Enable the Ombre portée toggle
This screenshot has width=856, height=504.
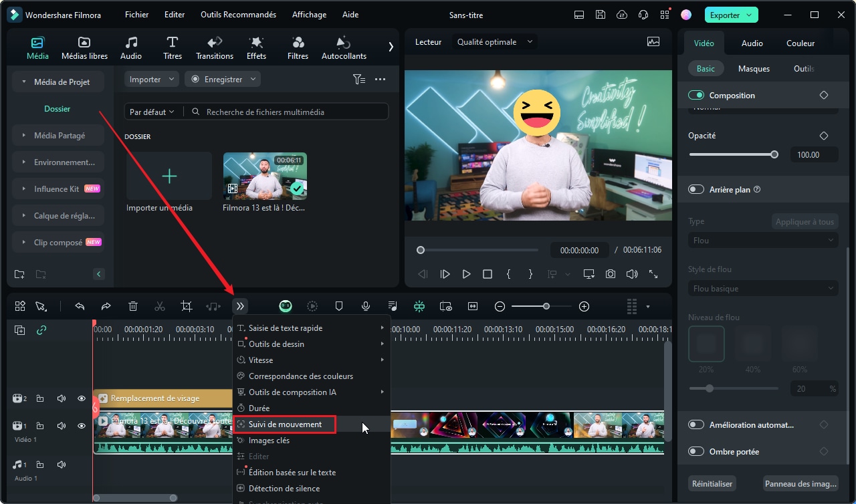pyautogui.click(x=696, y=452)
